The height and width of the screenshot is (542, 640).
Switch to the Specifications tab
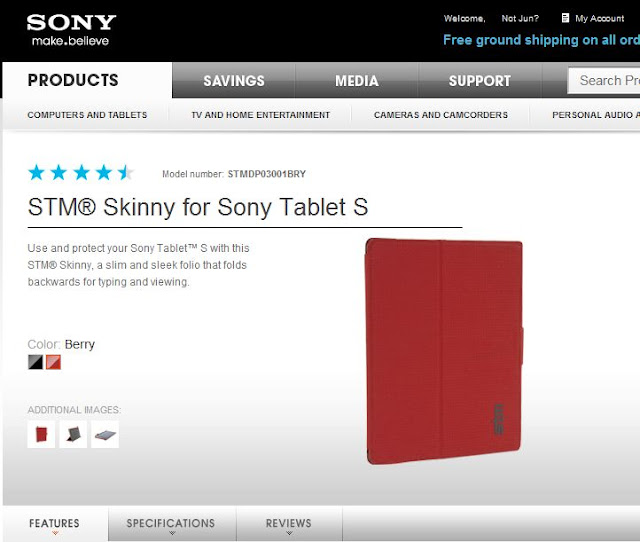point(172,524)
